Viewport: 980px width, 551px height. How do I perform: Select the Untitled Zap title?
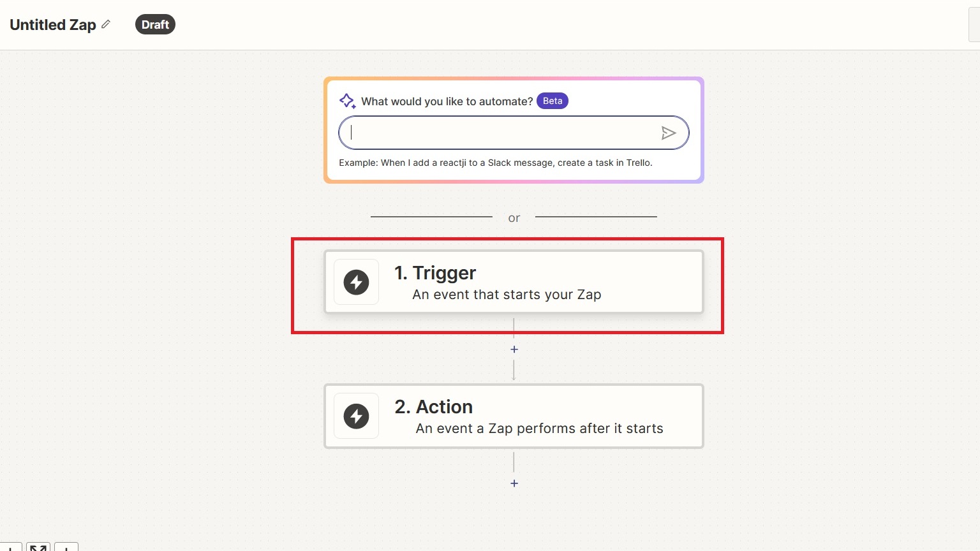pos(53,24)
